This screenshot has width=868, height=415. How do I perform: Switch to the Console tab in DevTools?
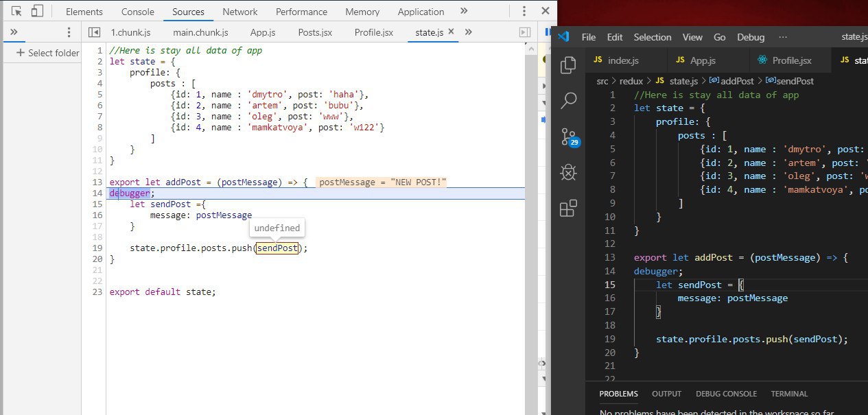click(137, 12)
